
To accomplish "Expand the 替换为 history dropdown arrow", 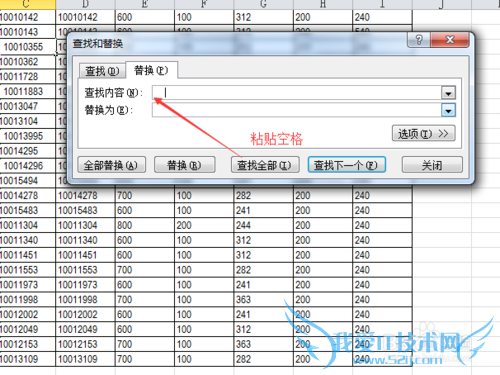I will pos(448,110).
